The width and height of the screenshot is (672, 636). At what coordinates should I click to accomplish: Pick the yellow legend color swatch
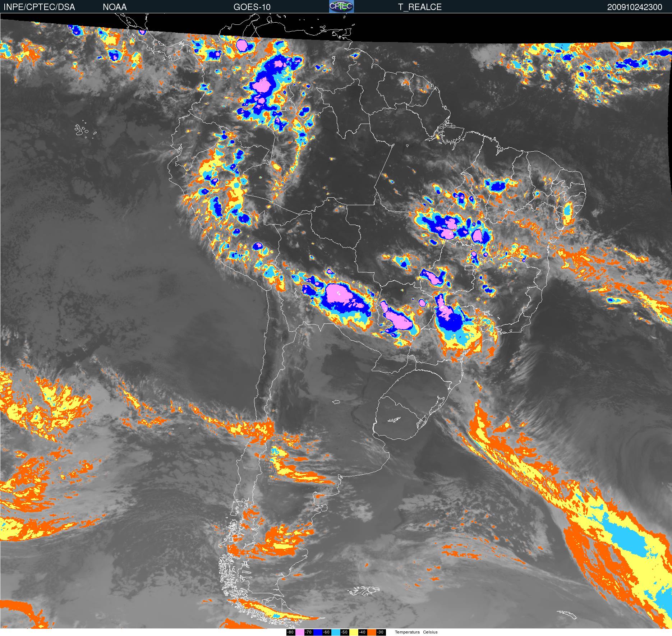[354, 632]
